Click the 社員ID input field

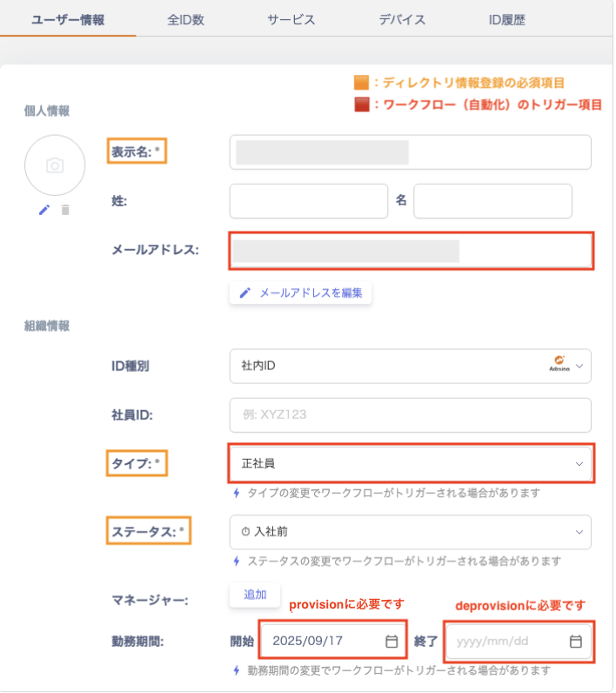[410, 415]
